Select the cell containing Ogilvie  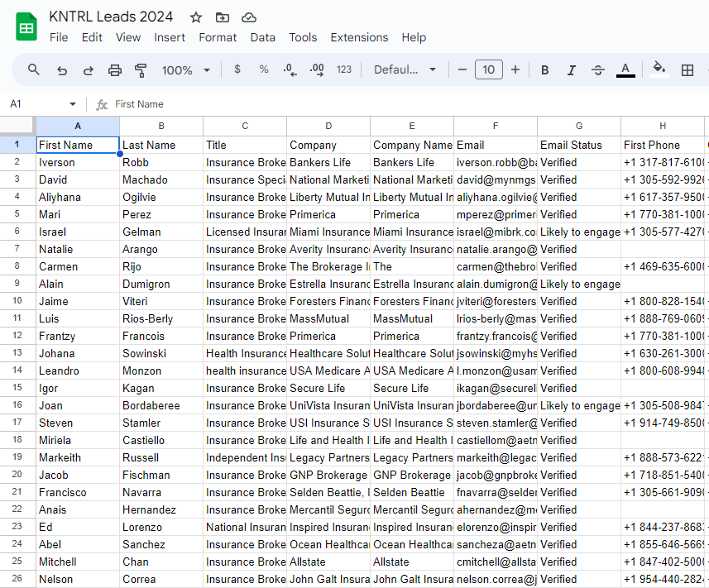pyautogui.click(x=161, y=197)
